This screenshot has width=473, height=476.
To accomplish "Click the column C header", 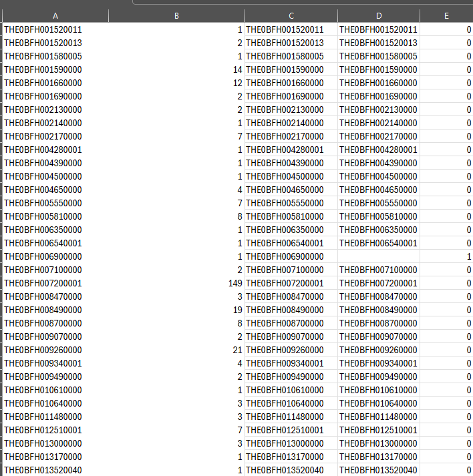I will click(291, 15).
